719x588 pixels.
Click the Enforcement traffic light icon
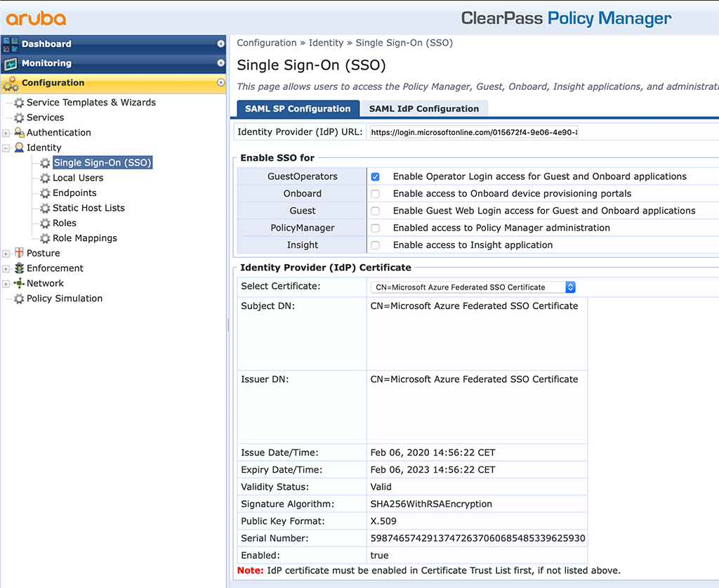[19, 268]
